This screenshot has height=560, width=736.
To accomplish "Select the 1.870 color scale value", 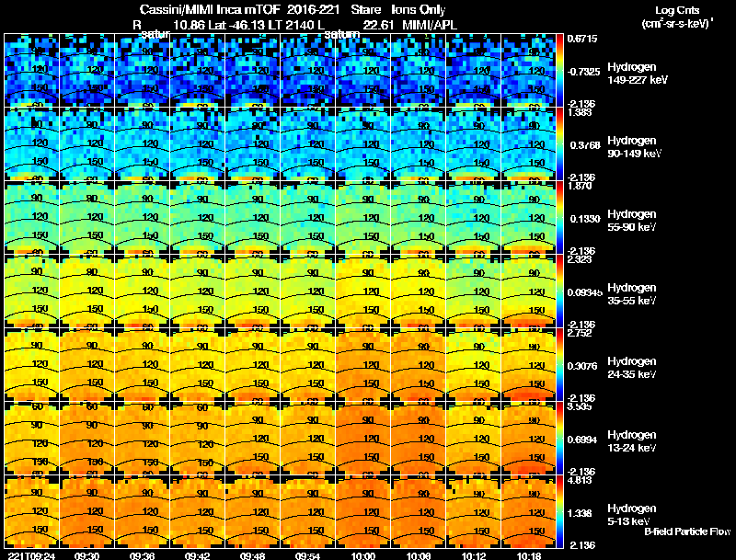I will (x=581, y=186).
